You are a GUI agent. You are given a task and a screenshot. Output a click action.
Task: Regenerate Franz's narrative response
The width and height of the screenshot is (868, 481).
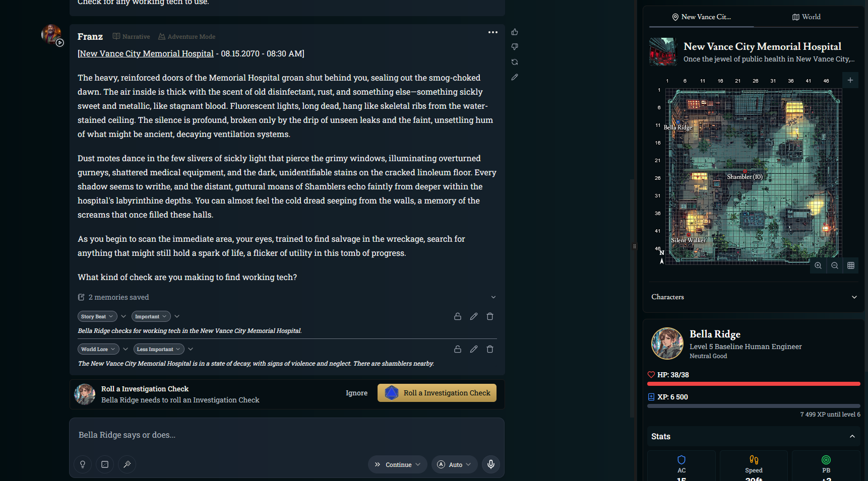pyautogui.click(x=515, y=62)
